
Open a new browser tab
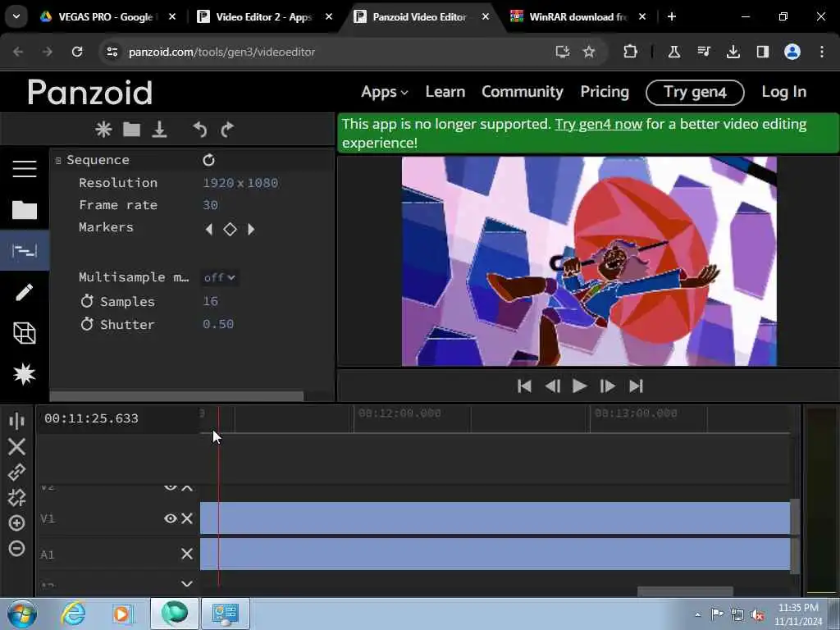[x=671, y=16]
